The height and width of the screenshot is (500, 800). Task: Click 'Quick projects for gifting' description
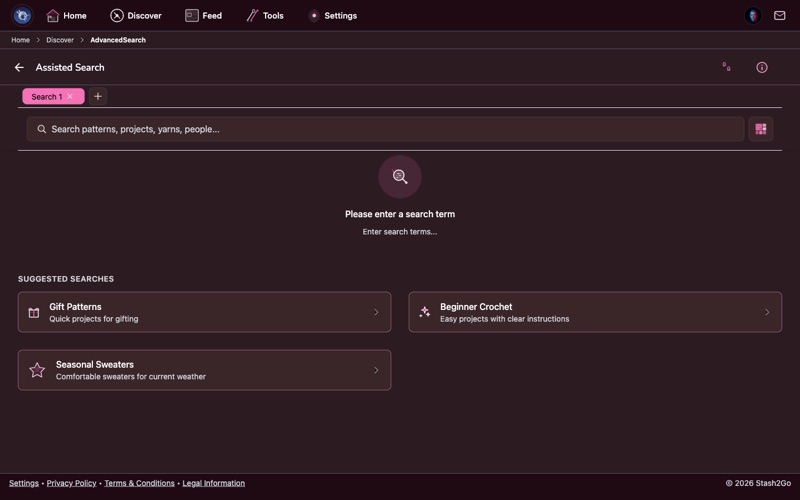[x=93, y=319]
